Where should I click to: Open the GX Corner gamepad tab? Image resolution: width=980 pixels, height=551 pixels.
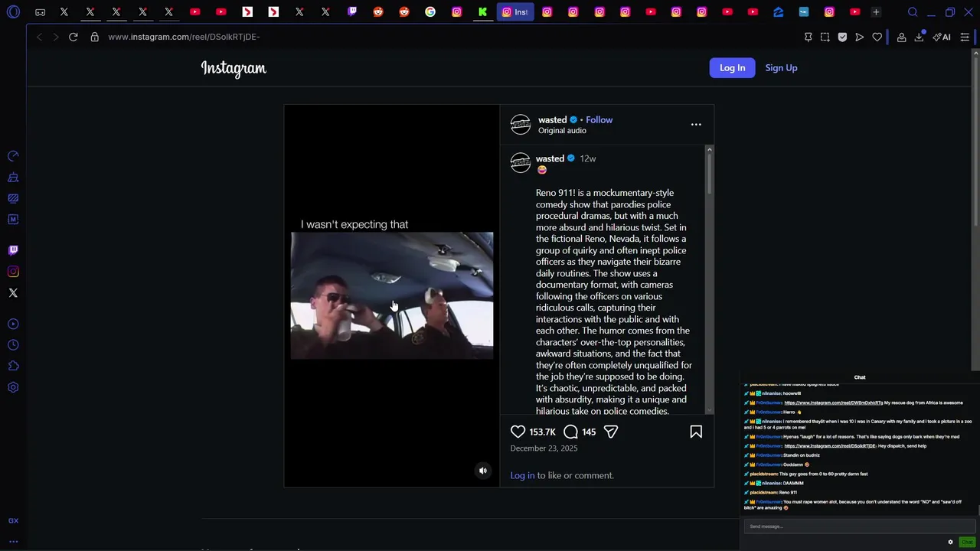40,12
